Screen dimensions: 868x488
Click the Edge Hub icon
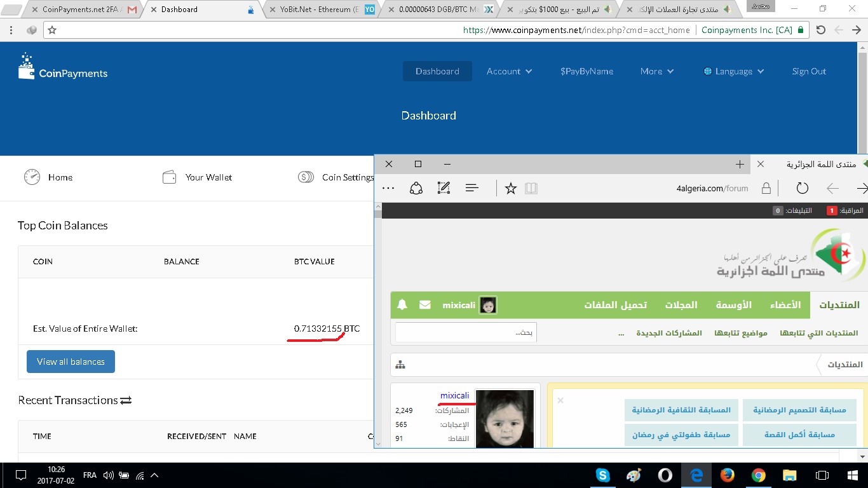coord(471,188)
